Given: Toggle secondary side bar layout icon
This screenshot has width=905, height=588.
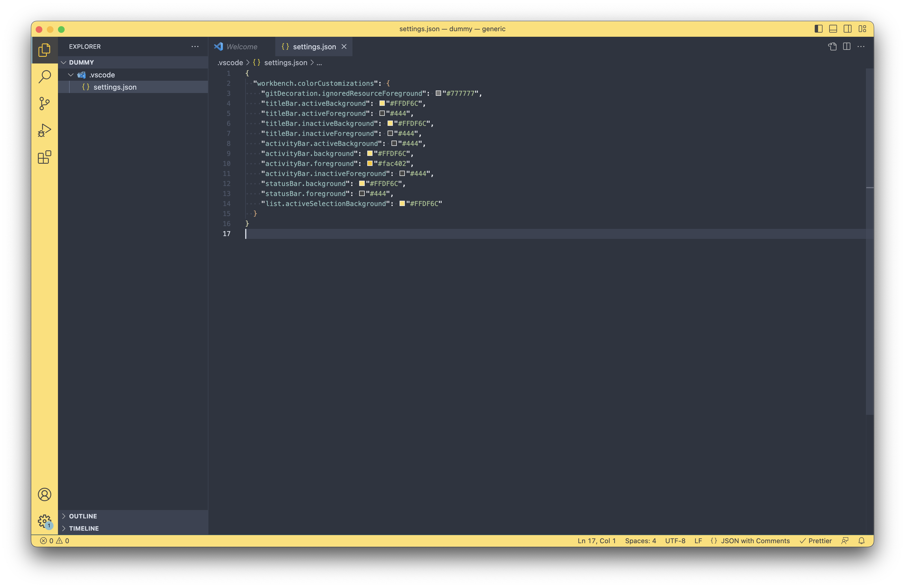Looking at the screenshot, I should coord(848,29).
